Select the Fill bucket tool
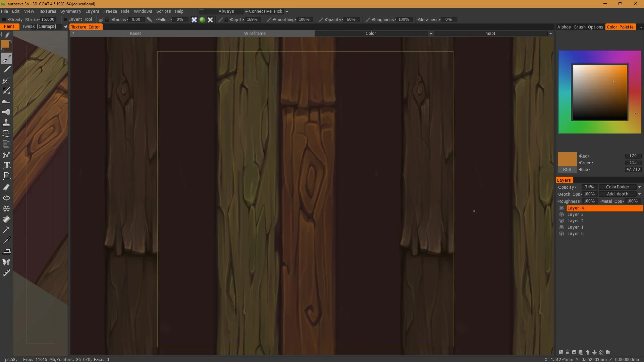The width and height of the screenshot is (644, 362). 6,220
